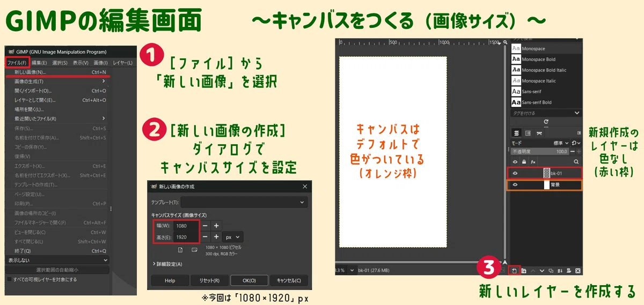Image resolution: width=644 pixels, height=305 pixels.
Task: Open the layer mode 標準 dropdown
Action: 560,143
